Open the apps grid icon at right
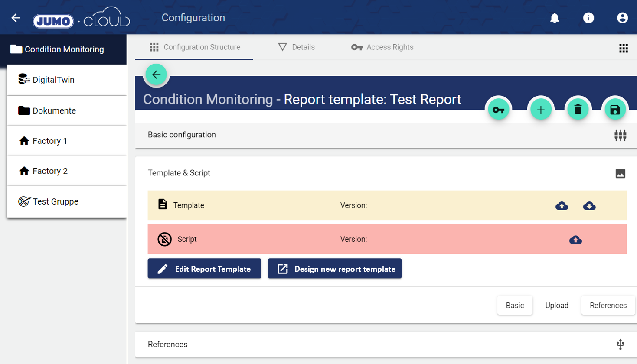The width and height of the screenshot is (637, 364). pos(624,49)
